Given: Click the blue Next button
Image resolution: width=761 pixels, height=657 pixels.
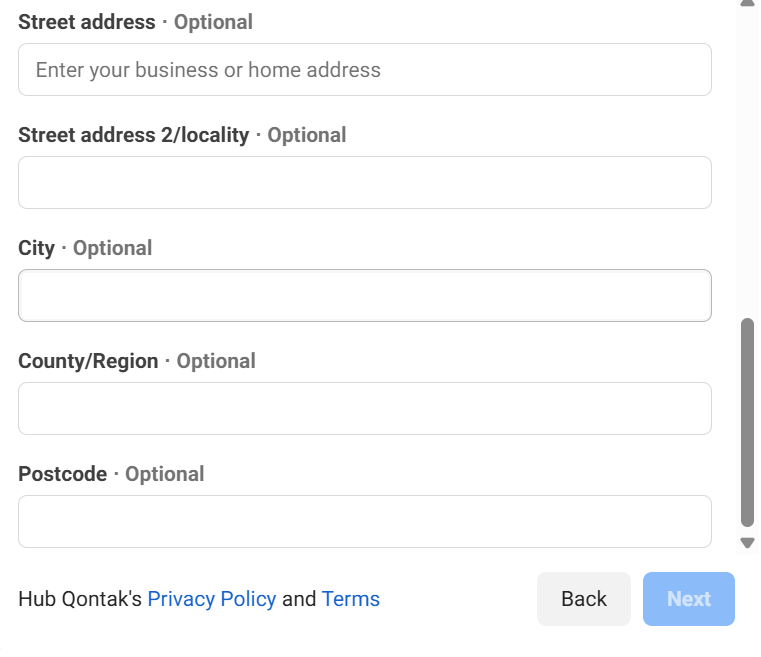Looking at the screenshot, I should click(688, 599).
